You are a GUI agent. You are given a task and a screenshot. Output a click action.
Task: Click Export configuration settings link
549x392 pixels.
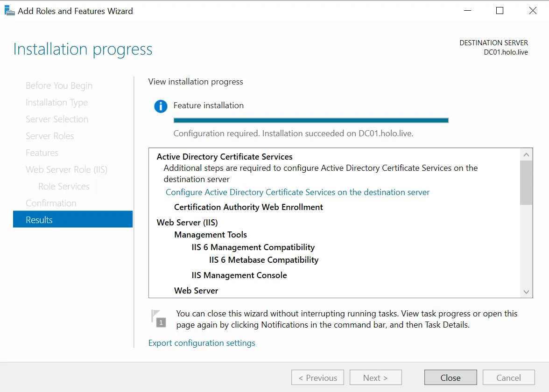[202, 343]
